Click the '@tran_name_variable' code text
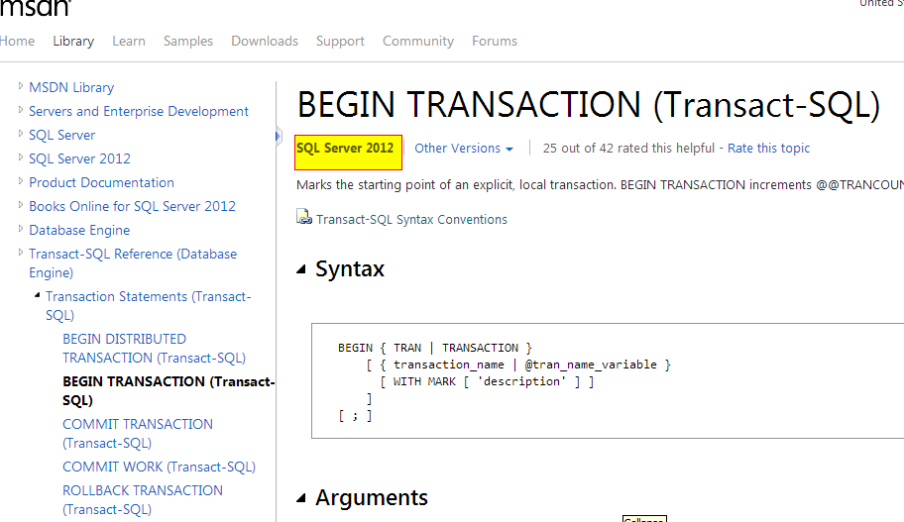Screen dimensions: 904x522 590,365
